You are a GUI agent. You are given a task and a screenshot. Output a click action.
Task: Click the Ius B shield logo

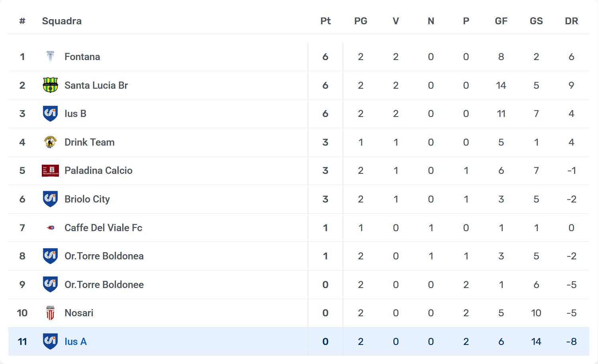click(50, 113)
